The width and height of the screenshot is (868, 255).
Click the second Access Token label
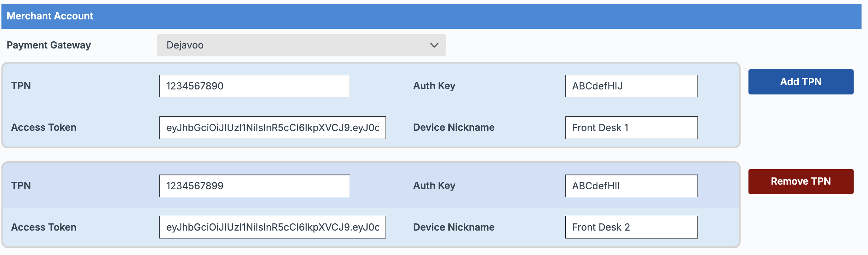(44, 227)
